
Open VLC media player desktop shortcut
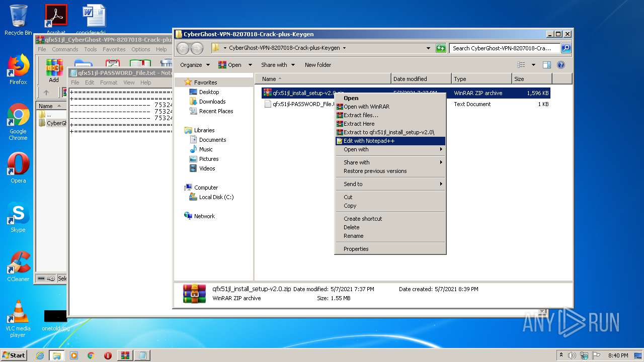pyautogui.click(x=18, y=319)
